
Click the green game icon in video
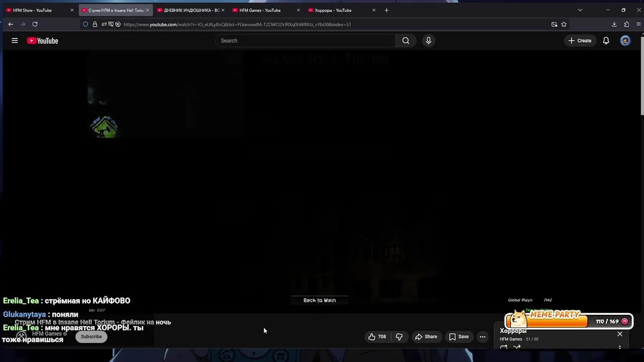coord(104,126)
